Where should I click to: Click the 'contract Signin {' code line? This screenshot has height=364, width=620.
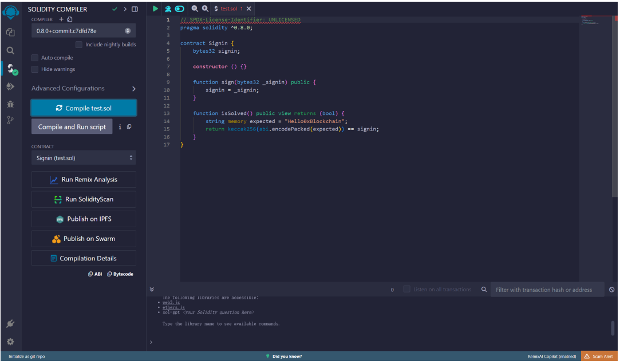coord(207,43)
